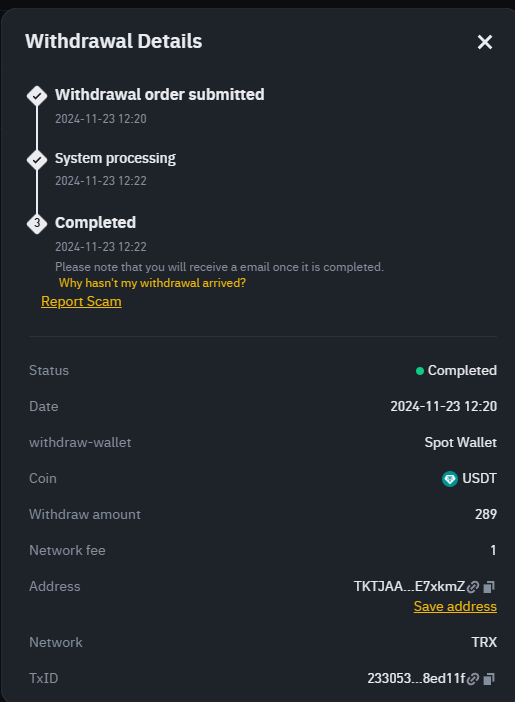Select the truncated address TKTJAA...E7xkmZ text
This screenshot has width=515, height=702.
pyautogui.click(x=409, y=586)
